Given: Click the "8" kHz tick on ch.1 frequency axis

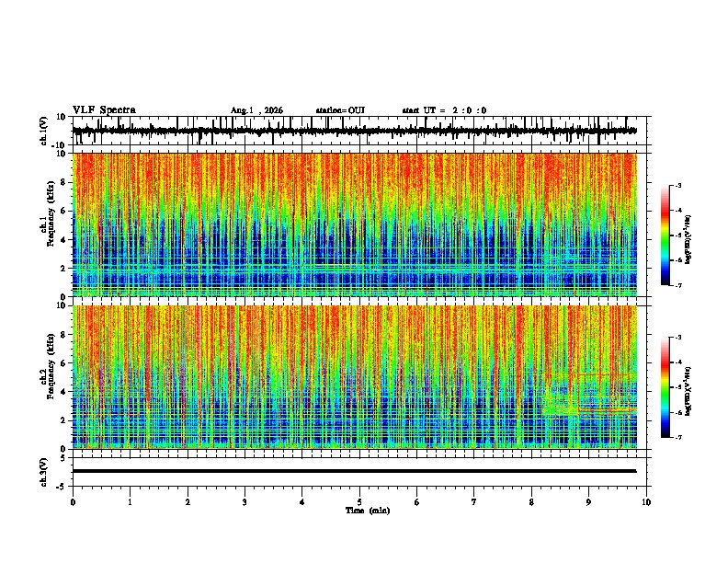Looking at the screenshot, I should pos(63,182).
